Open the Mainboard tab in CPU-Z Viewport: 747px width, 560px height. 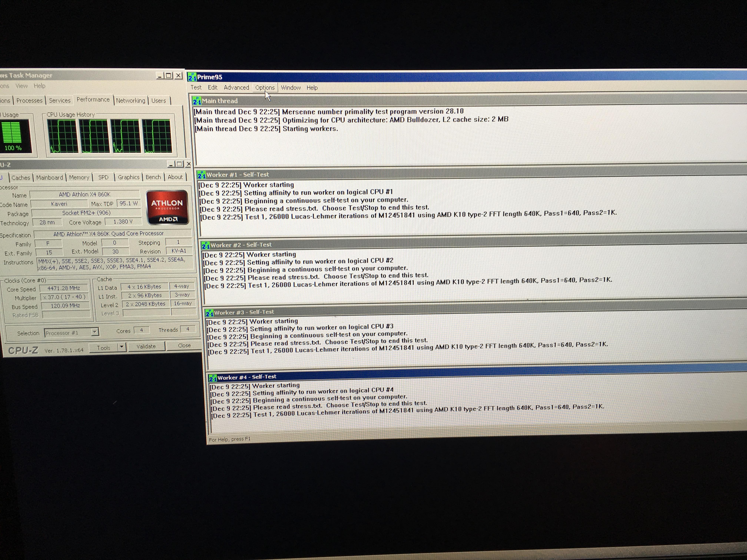coord(50,177)
